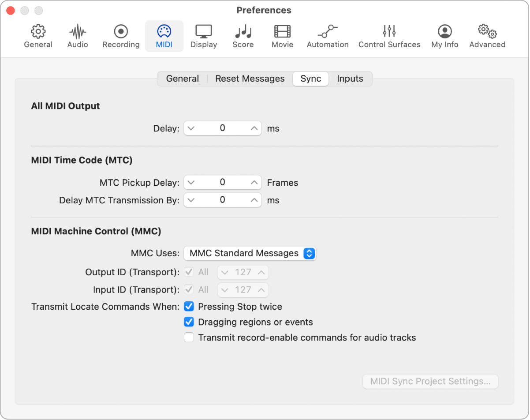Decrease the Input ID Transport number
Viewport: 530px width, 420px height.
click(x=225, y=290)
